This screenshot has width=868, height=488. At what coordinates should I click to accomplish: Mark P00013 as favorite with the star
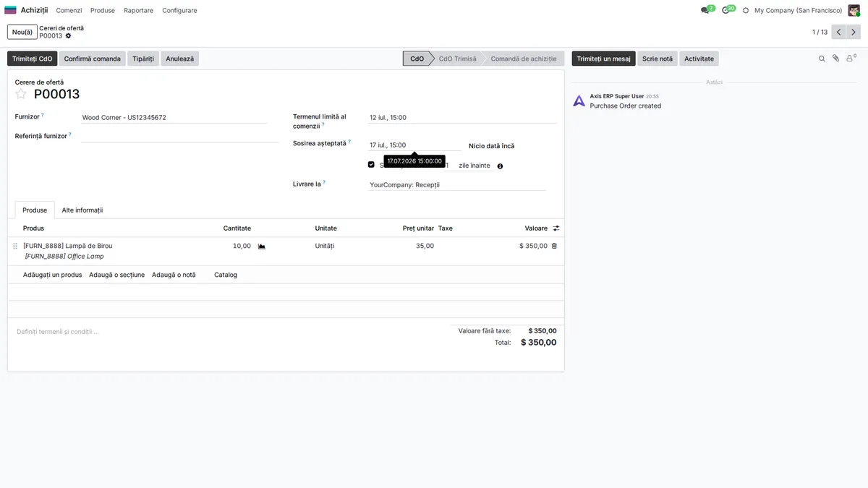point(21,94)
